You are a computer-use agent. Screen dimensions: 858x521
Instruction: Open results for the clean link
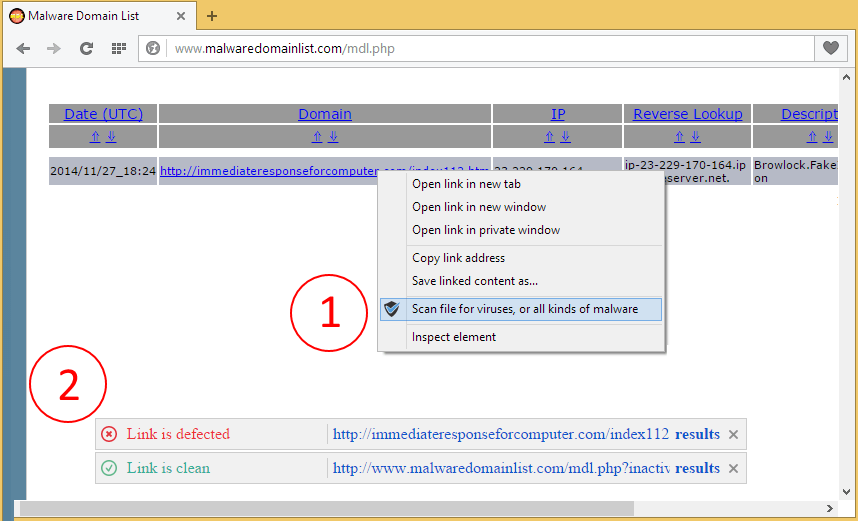click(697, 468)
